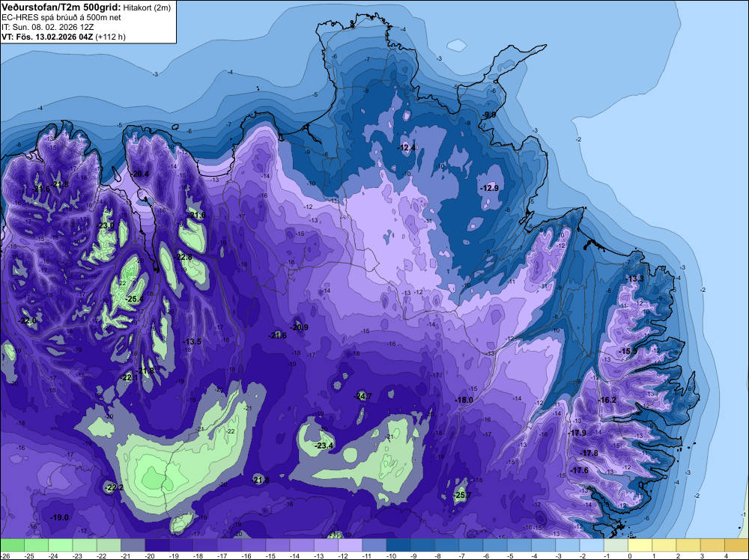749x560 pixels.
Task: Click the '-15' label in the color bar
Action: [x=271, y=556]
